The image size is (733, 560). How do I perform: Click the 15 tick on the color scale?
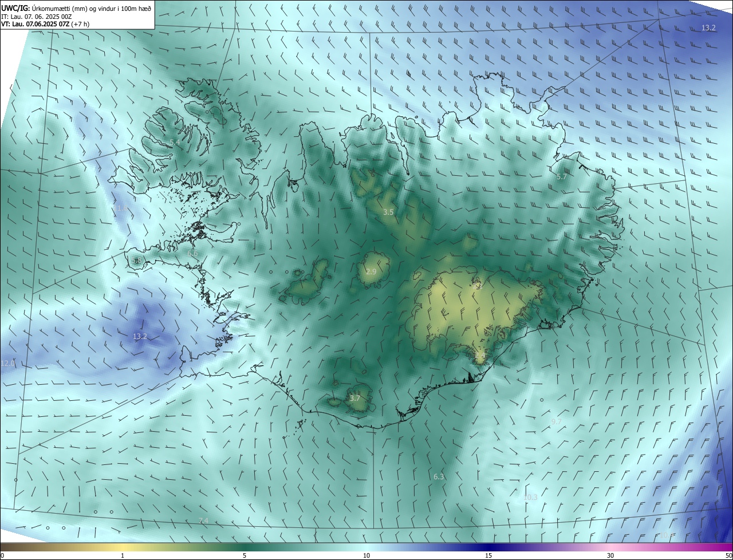click(x=488, y=555)
